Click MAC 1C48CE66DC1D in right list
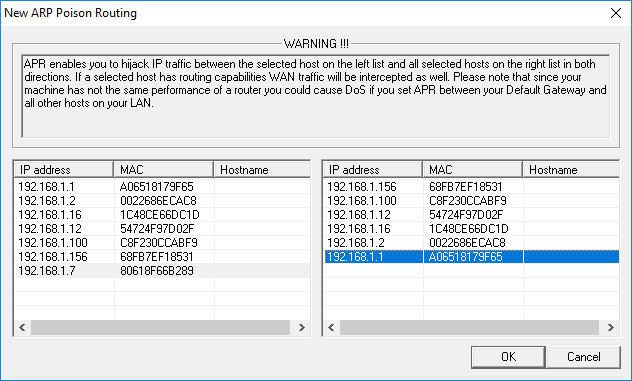 pyautogui.click(x=469, y=229)
